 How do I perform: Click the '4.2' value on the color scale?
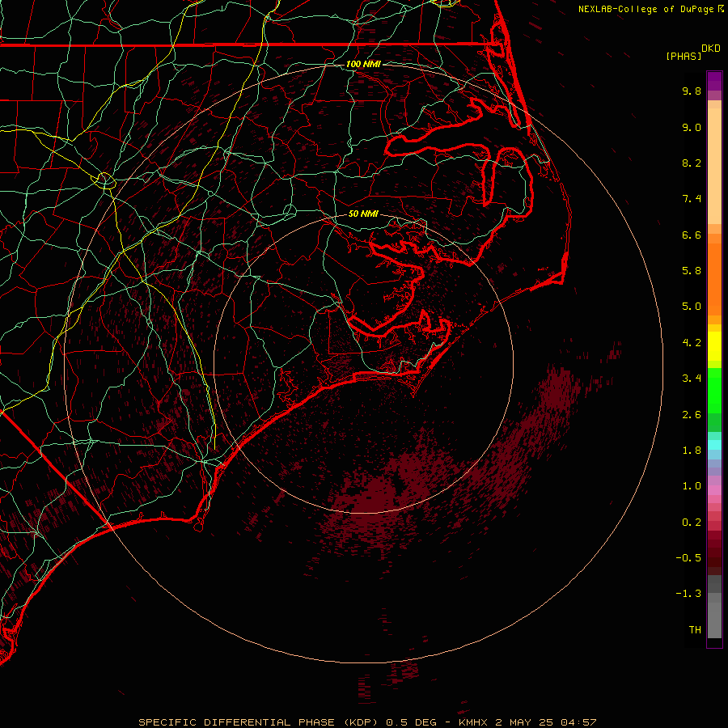point(692,343)
